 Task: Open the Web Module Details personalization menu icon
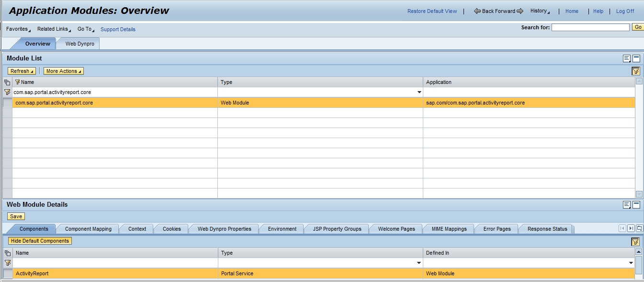point(626,205)
